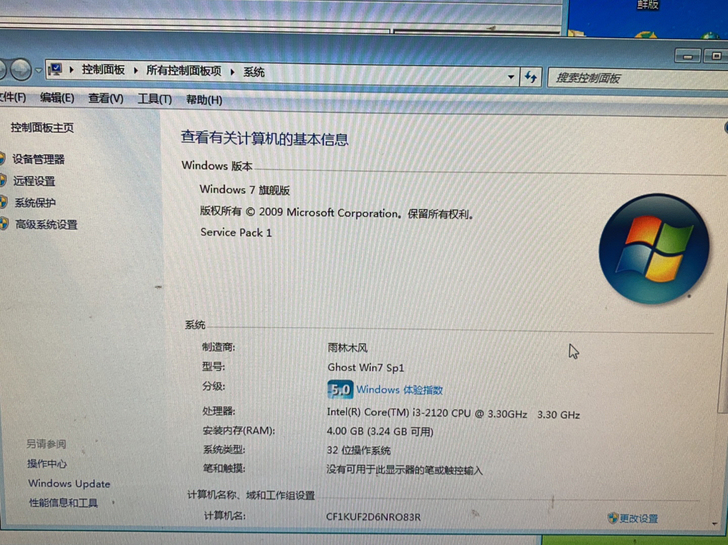Expand the arrow after 所有控制面板项 breadcrumb

232,72
